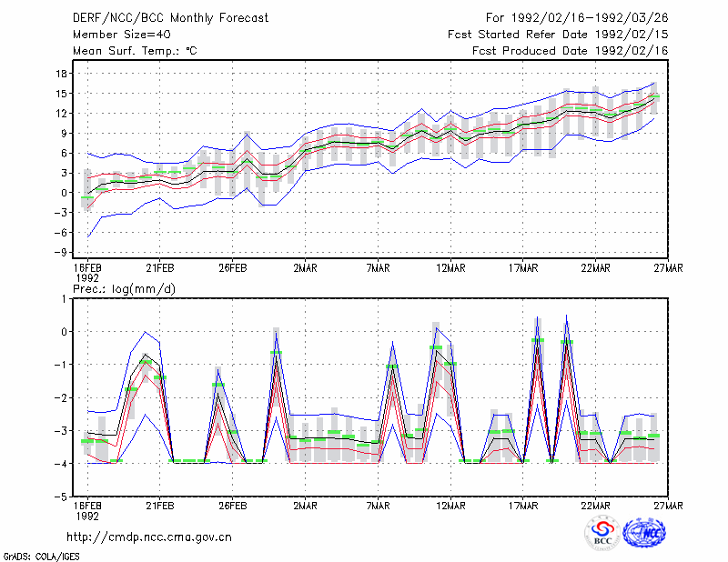Click the Fcst Started Refer Date text
This screenshot has width=728, height=562.
(x=521, y=35)
